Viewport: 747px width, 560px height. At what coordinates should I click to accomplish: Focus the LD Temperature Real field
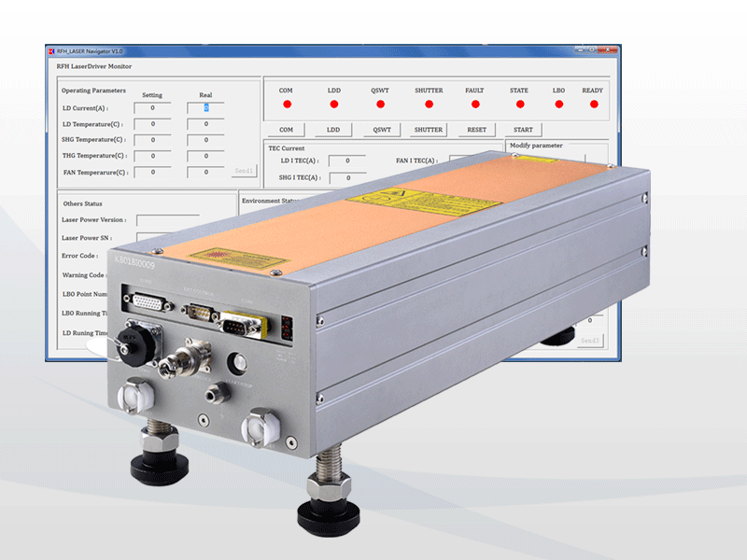(205, 124)
